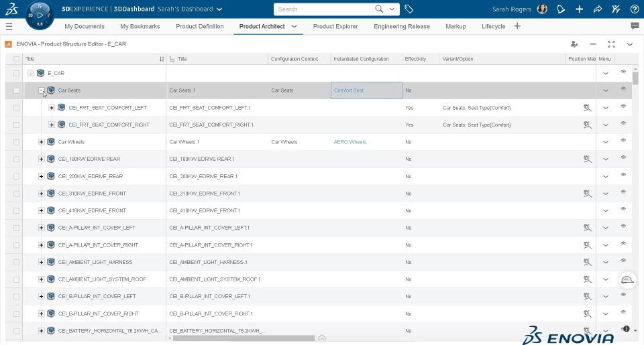Check the CEI_200KW_EDRIVE_REAR row checkbox
This screenshot has width=644, height=345.
coord(16,176)
